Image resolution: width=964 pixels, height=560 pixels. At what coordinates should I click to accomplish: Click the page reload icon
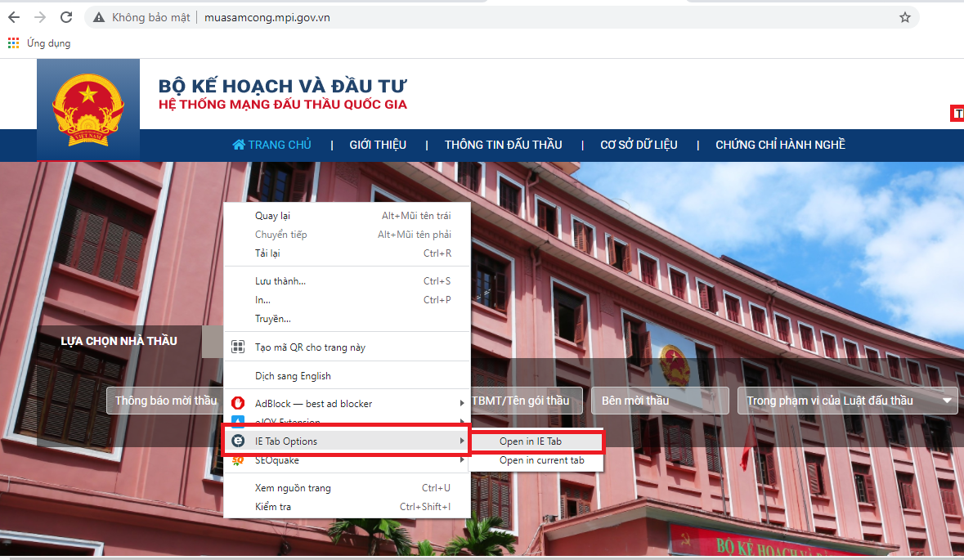click(65, 16)
